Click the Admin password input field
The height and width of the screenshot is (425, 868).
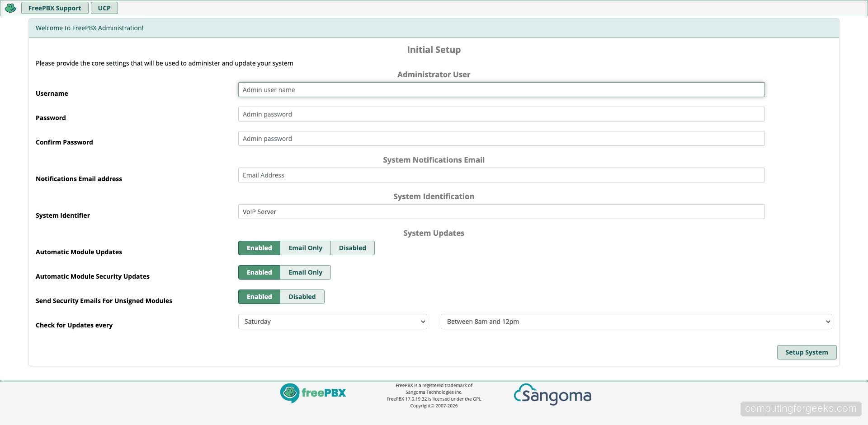click(x=501, y=114)
